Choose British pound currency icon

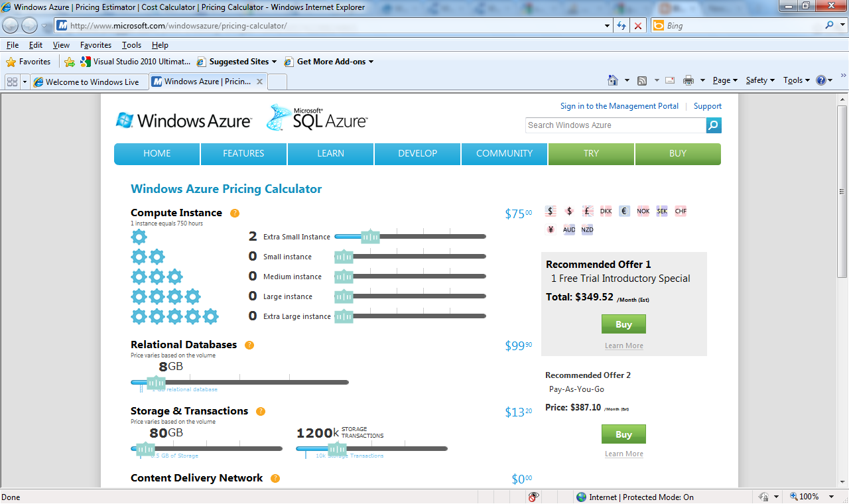coord(588,212)
